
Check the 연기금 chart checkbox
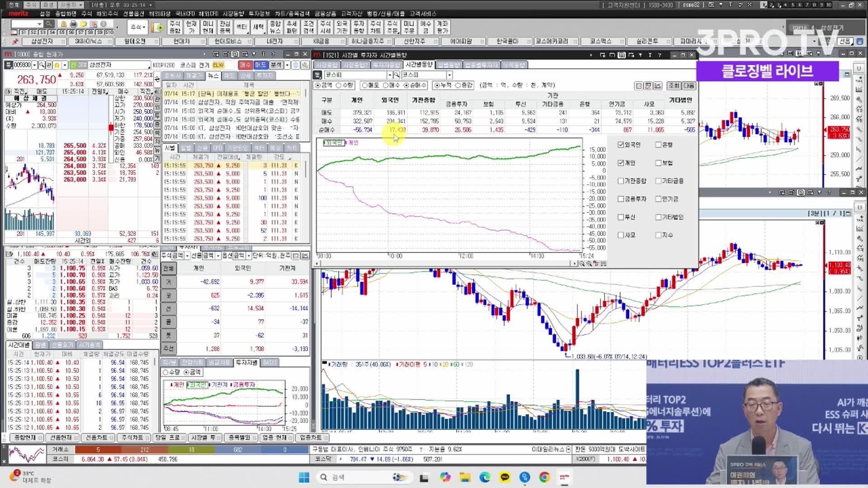click(658, 199)
